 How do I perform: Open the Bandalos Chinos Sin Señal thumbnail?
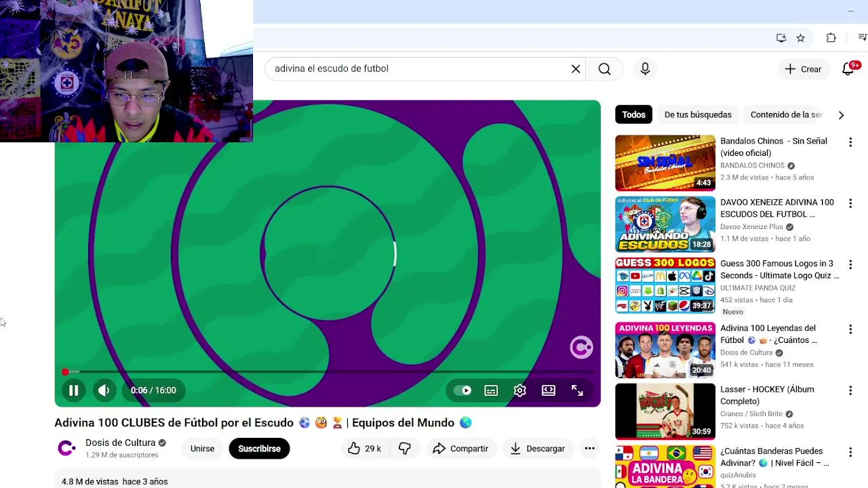[x=665, y=163]
